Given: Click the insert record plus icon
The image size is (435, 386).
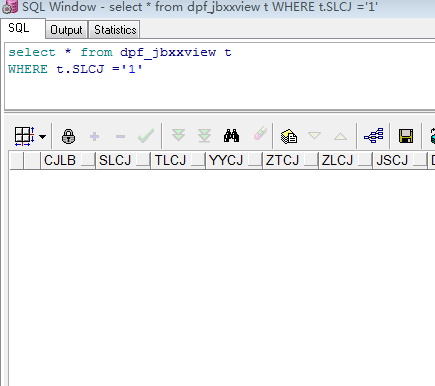Looking at the screenshot, I should (x=95, y=136).
